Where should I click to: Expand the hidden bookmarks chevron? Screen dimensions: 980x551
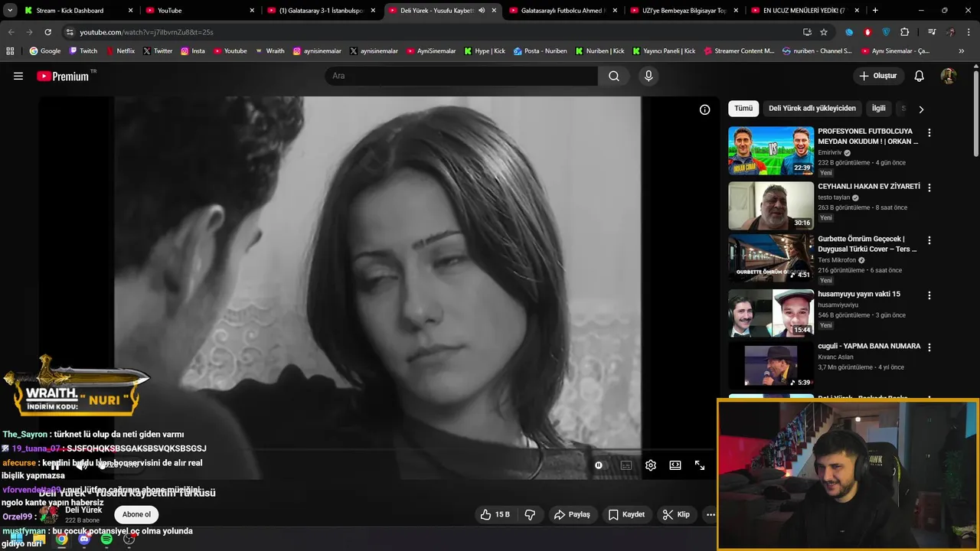pos(962,51)
